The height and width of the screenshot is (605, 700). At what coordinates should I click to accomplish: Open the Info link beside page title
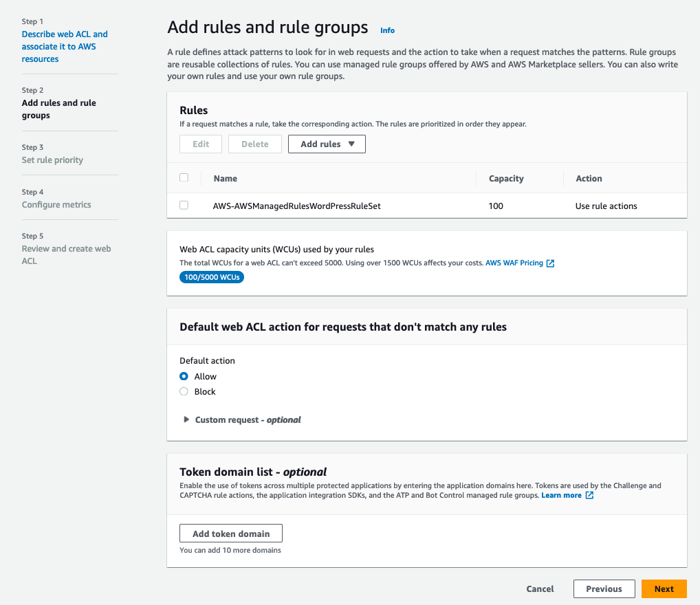point(388,30)
